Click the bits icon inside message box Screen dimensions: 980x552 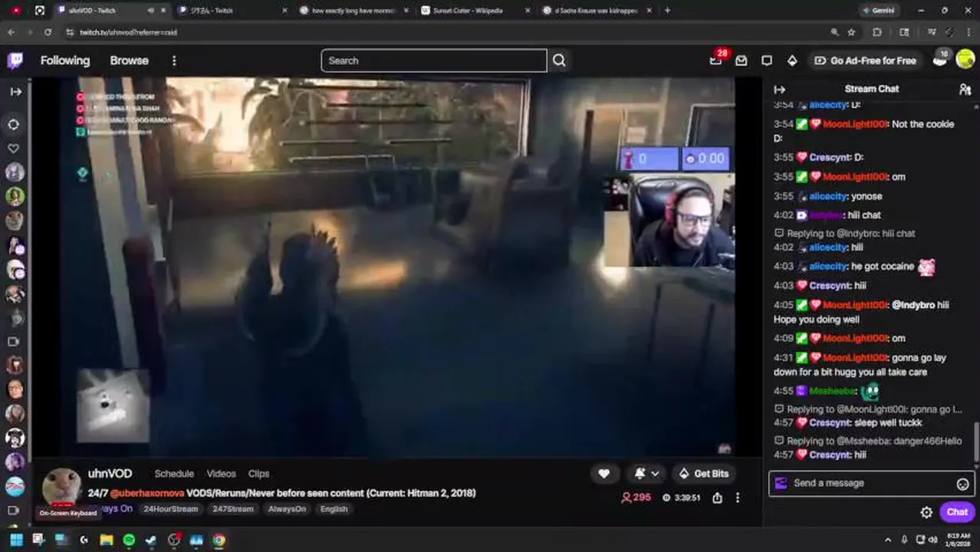tap(781, 483)
